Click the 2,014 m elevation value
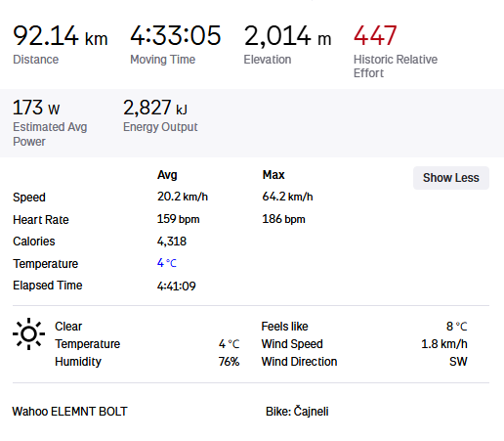The image size is (504, 441). tap(287, 35)
